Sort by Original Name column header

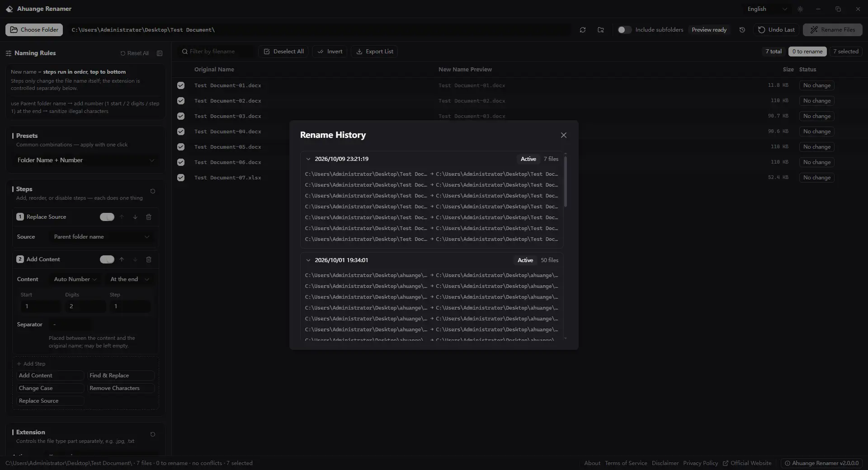pos(214,70)
